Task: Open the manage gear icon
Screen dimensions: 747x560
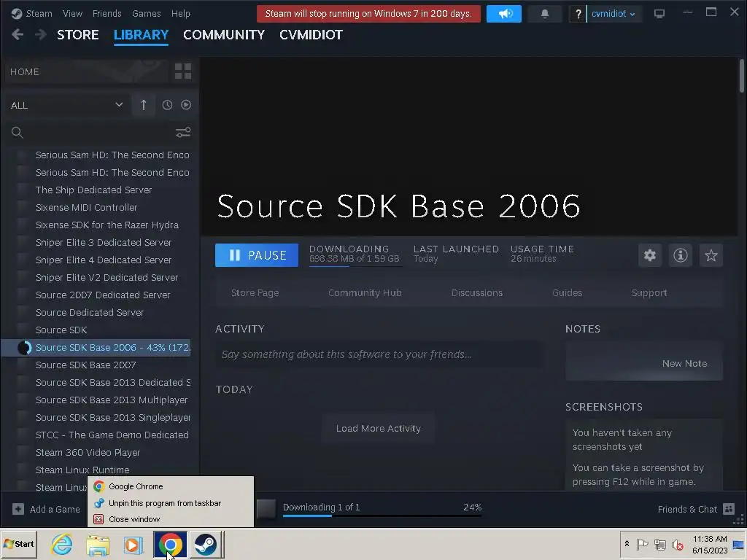Action: pyautogui.click(x=650, y=255)
